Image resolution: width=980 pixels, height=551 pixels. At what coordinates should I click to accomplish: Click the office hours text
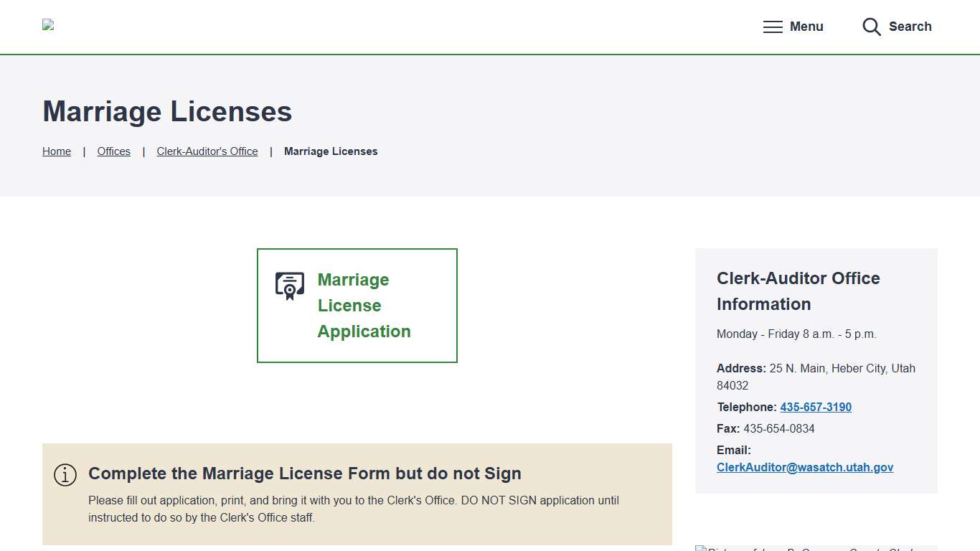click(796, 334)
